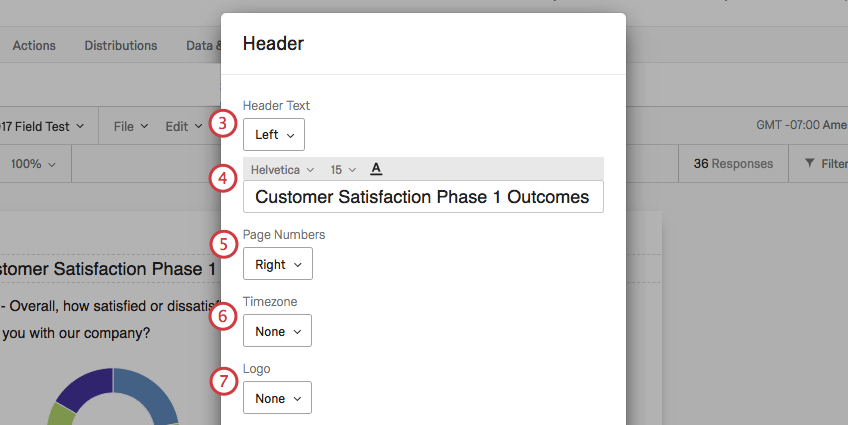Open the Page Numbers position dropdown
This screenshot has width=848, height=425.
pyautogui.click(x=277, y=265)
